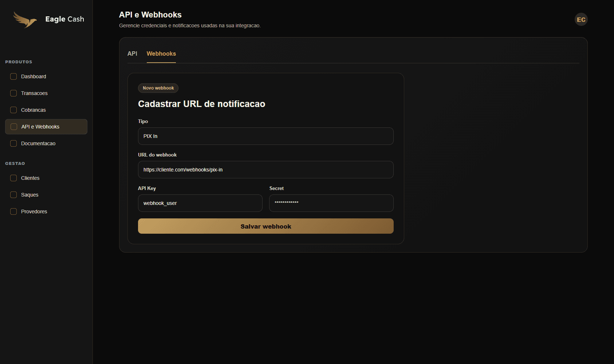Switch to the API tab

pyautogui.click(x=132, y=54)
